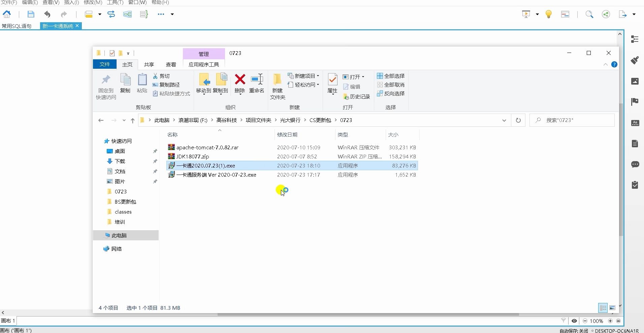Open the File (文件) tab in Explorer

(x=105, y=64)
